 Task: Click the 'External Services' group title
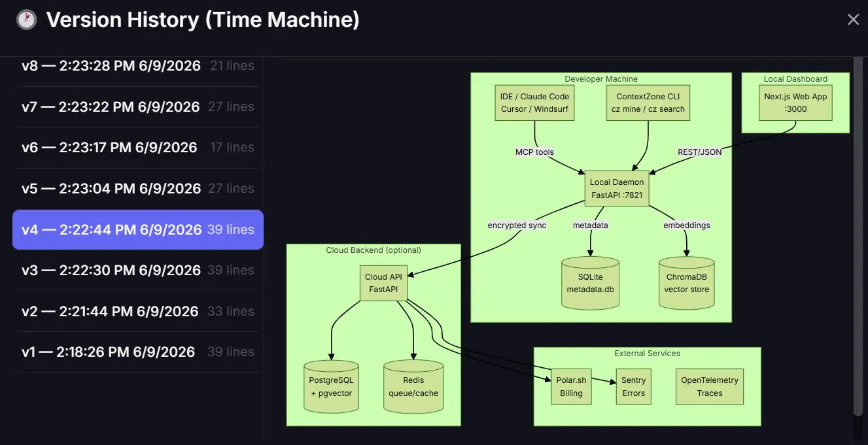click(648, 354)
